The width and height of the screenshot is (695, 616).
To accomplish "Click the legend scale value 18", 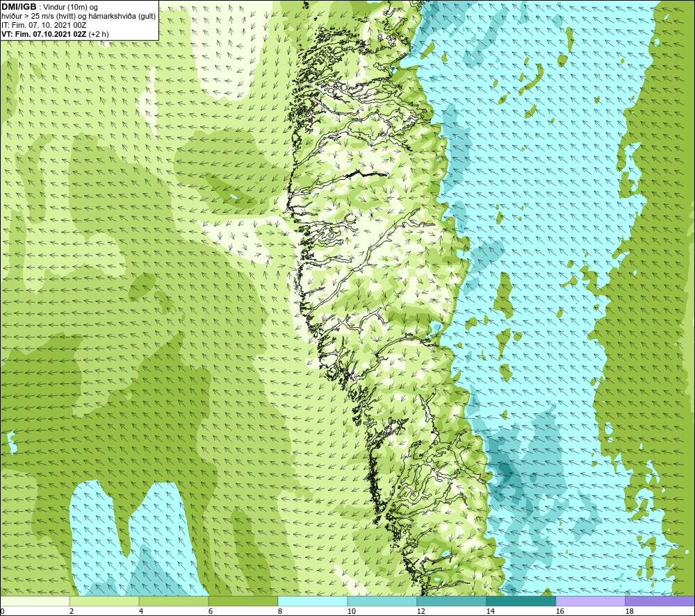I will [x=629, y=611].
